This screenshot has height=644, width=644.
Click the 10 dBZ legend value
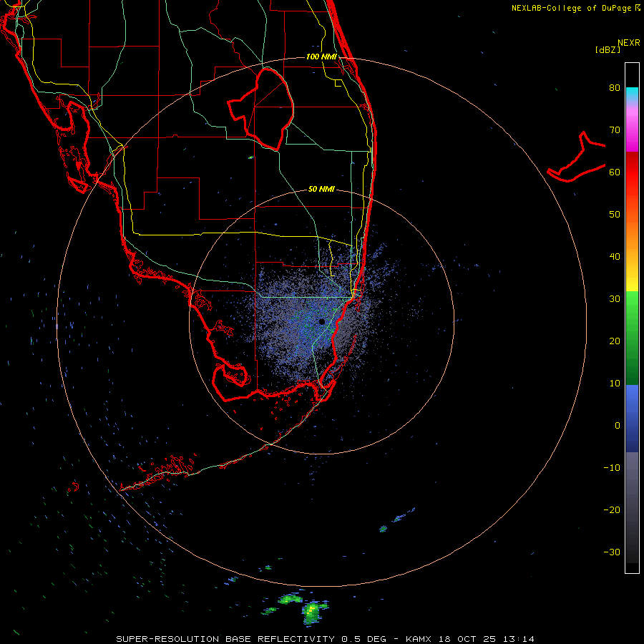point(615,384)
